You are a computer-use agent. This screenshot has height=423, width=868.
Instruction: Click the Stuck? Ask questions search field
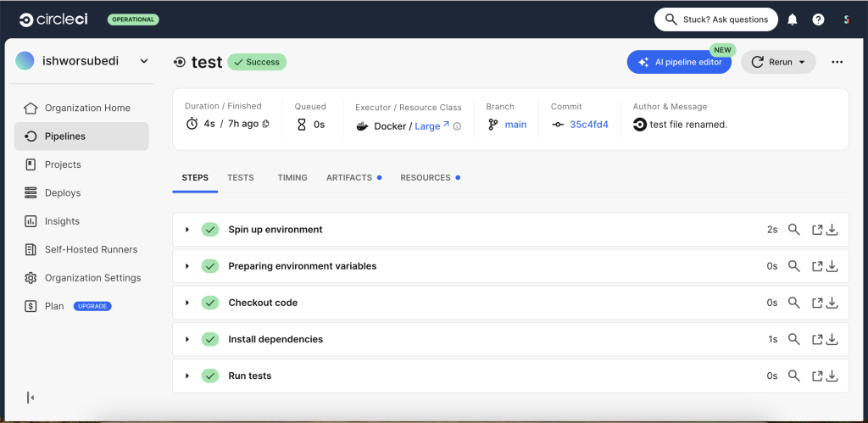point(715,19)
